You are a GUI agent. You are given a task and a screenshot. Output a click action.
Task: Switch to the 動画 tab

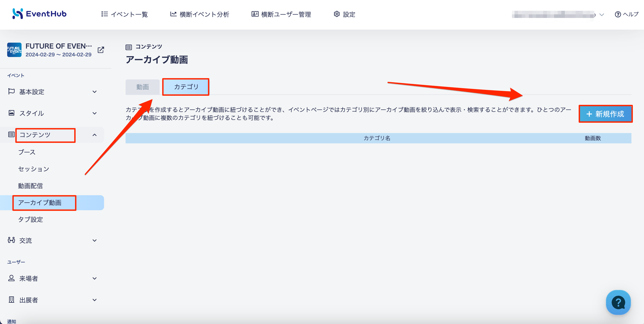142,87
